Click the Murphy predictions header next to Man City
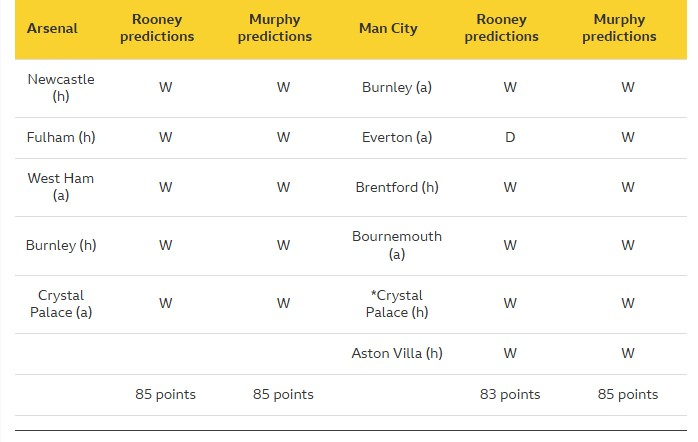The image size is (698, 442). point(627,28)
